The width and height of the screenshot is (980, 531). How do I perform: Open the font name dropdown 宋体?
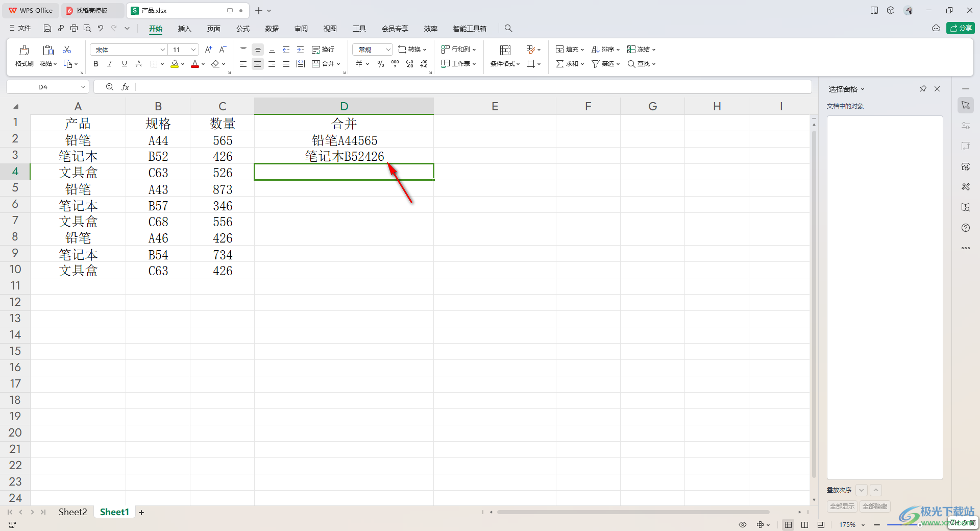163,50
